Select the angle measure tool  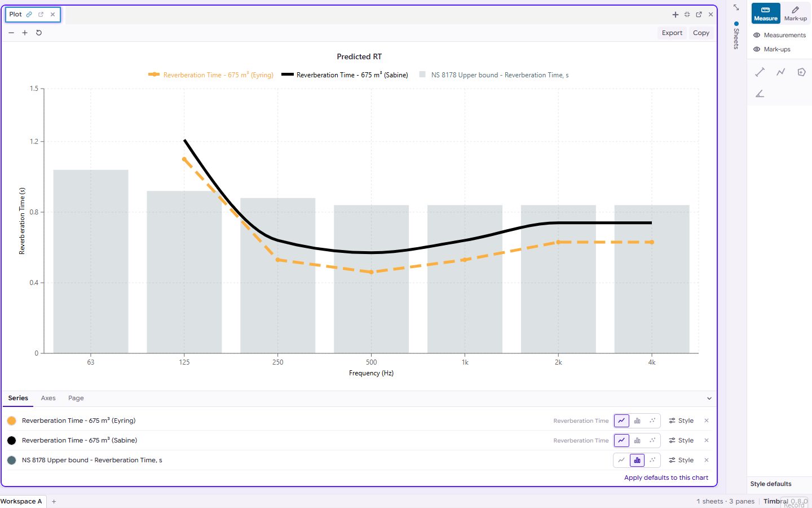[760, 94]
